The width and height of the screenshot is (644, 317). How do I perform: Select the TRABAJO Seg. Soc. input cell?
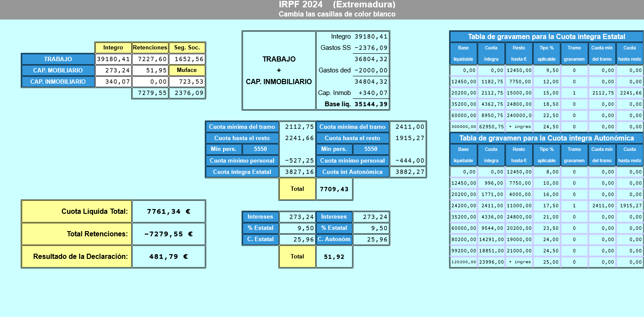pyautogui.click(x=187, y=59)
